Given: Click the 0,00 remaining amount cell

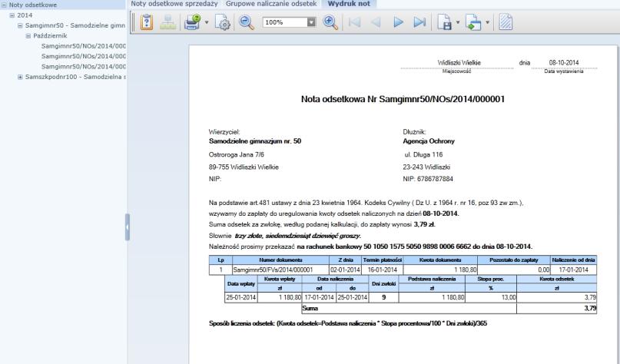Looking at the screenshot, I should click(514, 270).
